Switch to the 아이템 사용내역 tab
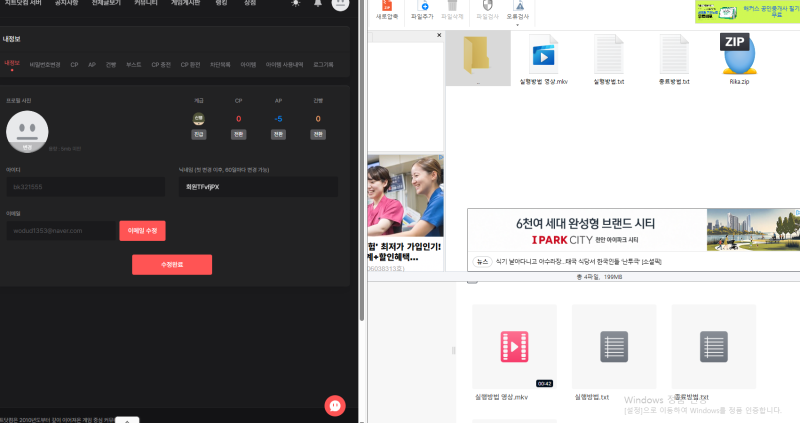 [x=285, y=64]
